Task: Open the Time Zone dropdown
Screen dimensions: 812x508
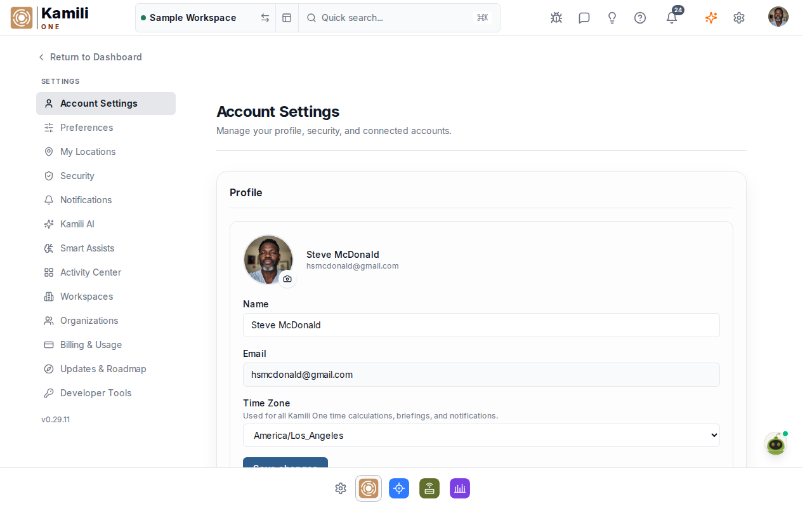Action: tap(481, 436)
